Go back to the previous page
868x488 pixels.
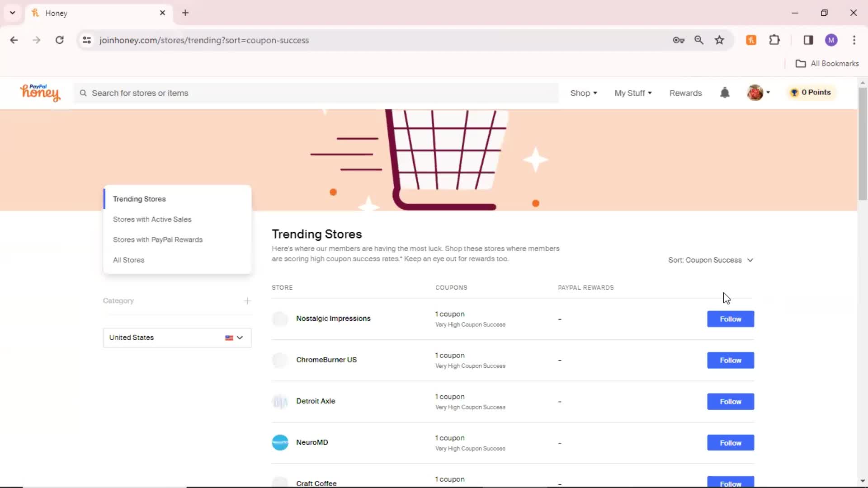click(14, 40)
